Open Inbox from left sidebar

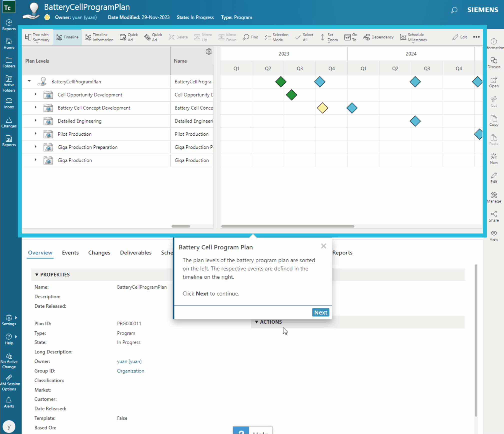[9, 103]
